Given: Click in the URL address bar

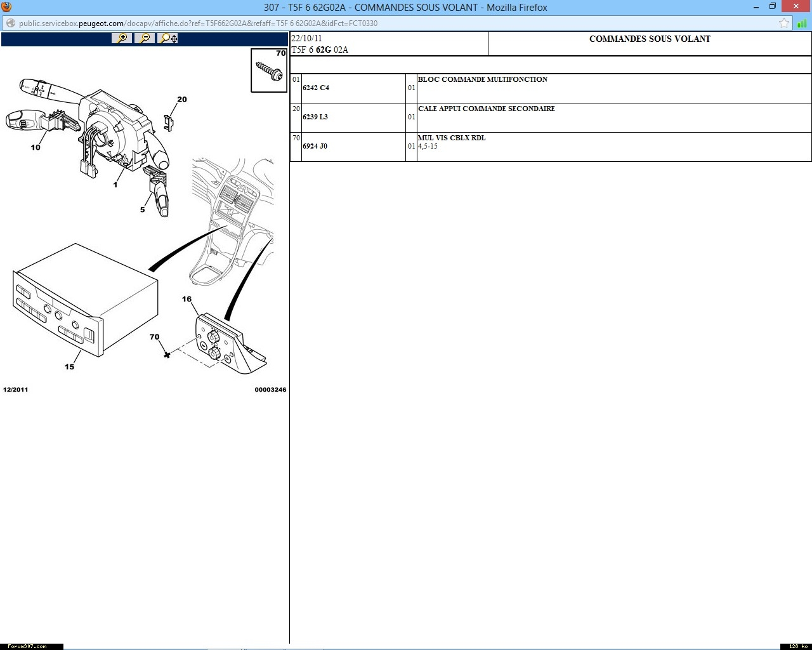Looking at the screenshot, I should 381,23.
